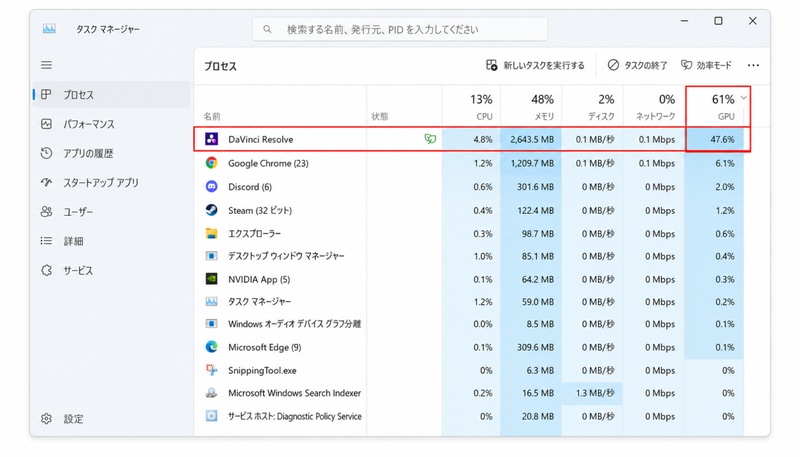This screenshot has width=800, height=457.
Task: Select the Discord (6) icon
Action: (211, 186)
